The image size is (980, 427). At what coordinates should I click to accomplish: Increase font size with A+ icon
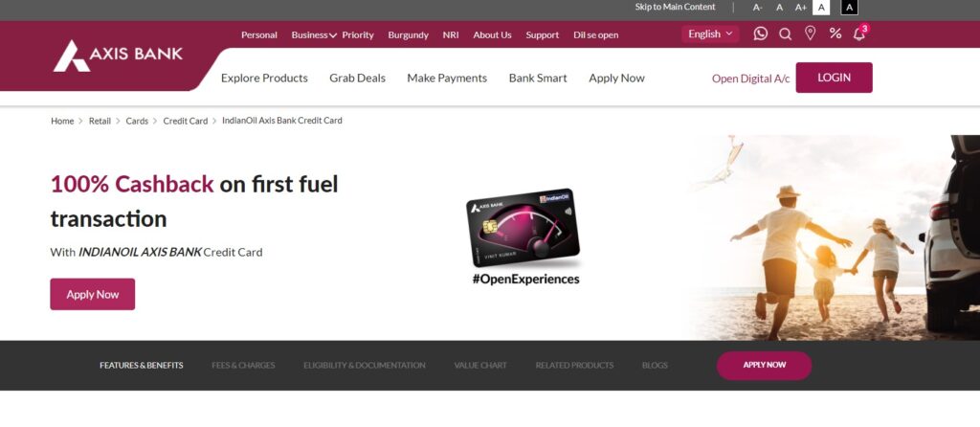[801, 8]
